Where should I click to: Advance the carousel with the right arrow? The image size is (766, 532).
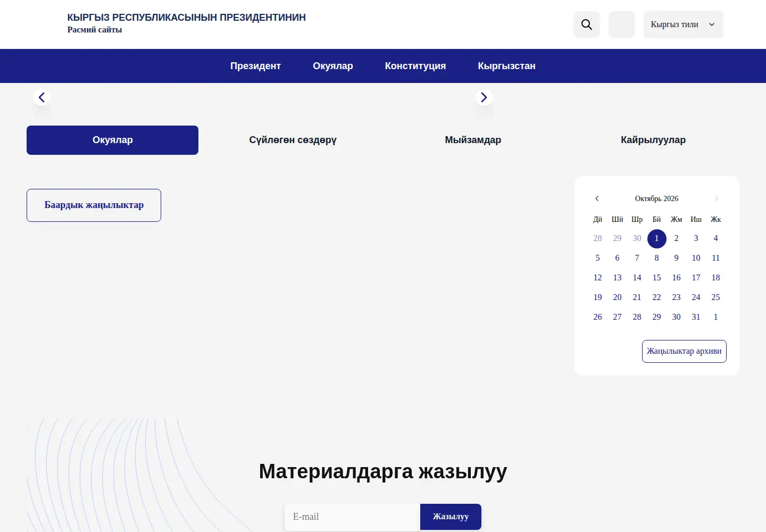pyautogui.click(x=484, y=97)
